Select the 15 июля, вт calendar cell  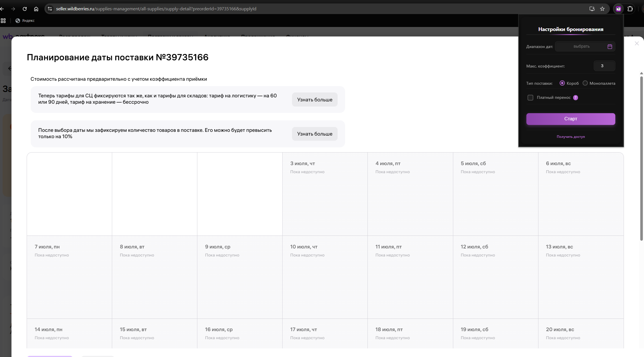(155, 333)
